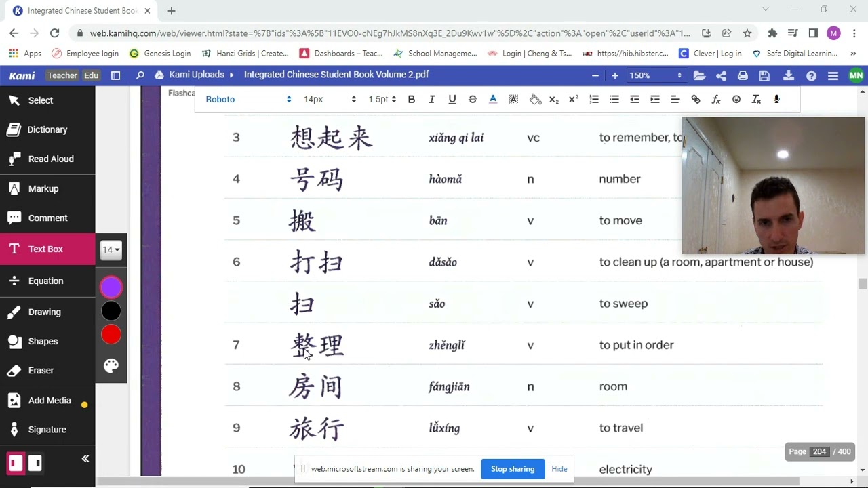Edit the page number 204 field
The image size is (868, 488).
[x=819, y=451]
